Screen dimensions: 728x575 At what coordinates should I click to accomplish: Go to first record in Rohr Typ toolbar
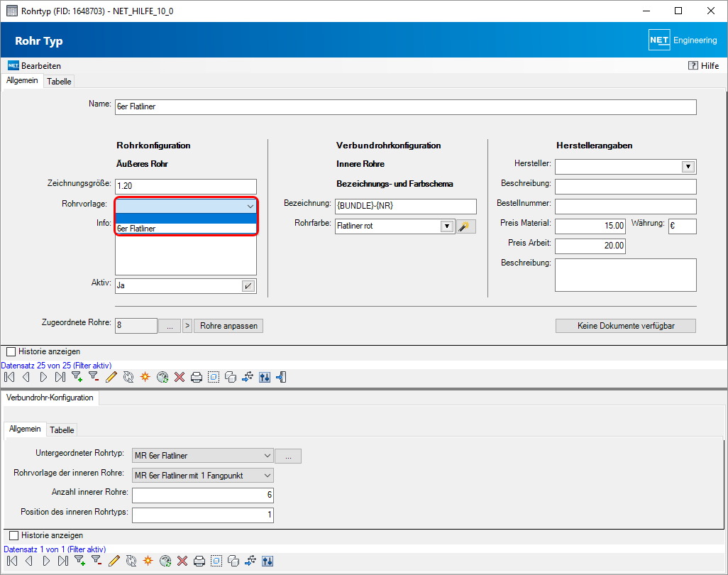(9, 377)
